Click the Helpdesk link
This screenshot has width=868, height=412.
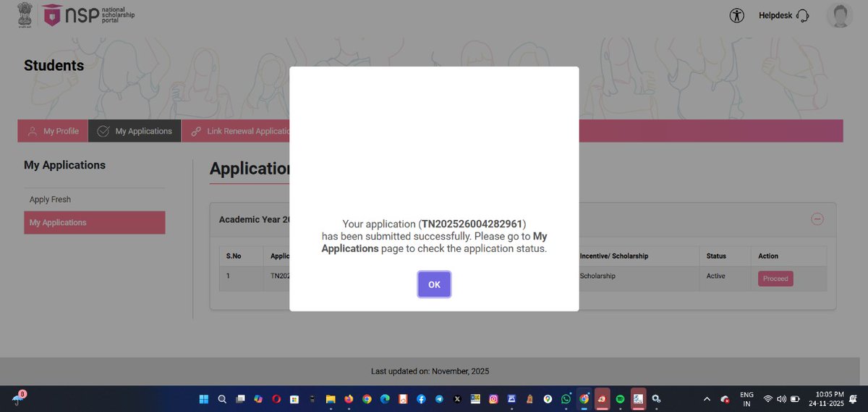tap(784, 15)
